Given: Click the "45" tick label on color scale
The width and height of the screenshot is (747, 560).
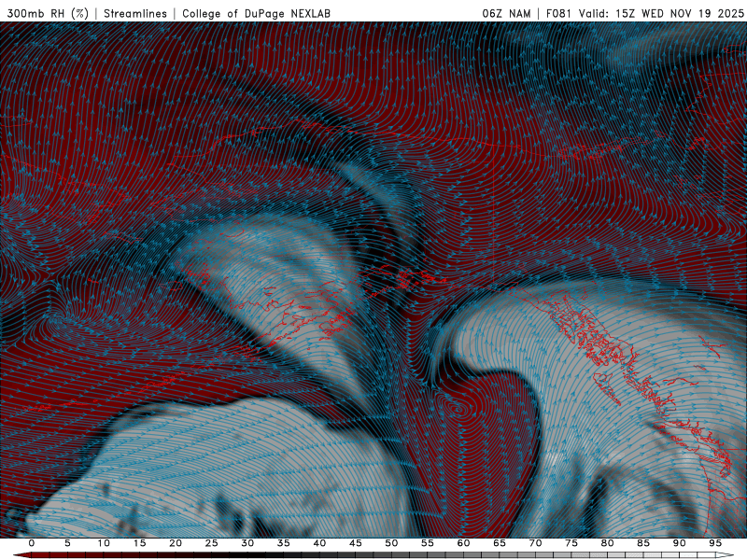Looking at the screenshot, I should pyautogui.click(x=356, y=543).
